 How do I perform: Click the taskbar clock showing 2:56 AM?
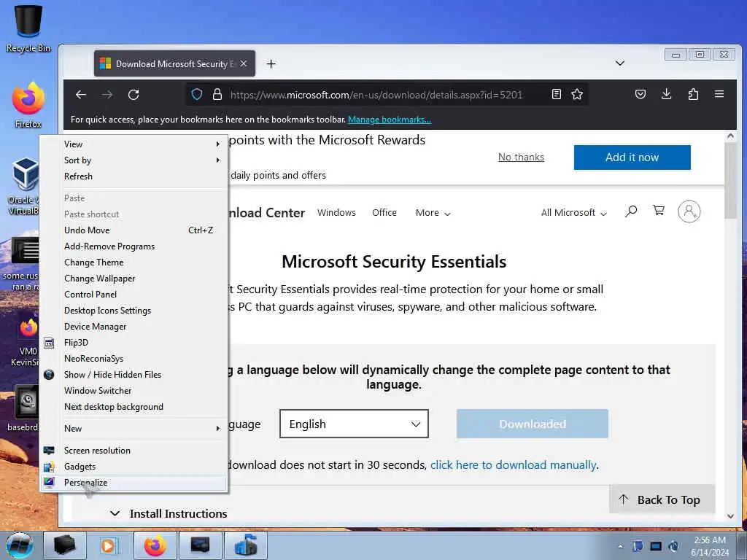pyautogui.click(x=710, y=546)
